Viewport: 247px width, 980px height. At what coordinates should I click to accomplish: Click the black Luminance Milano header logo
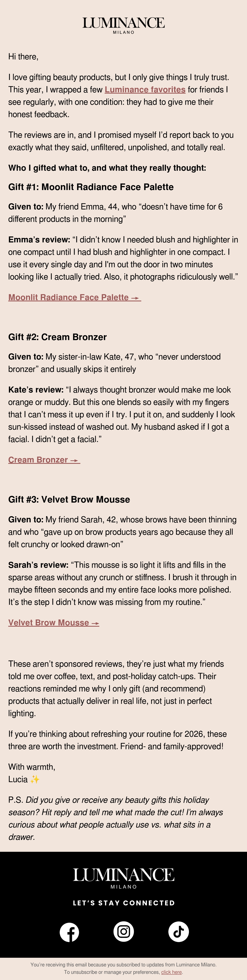pyautogui.click(x=123, y=25)
